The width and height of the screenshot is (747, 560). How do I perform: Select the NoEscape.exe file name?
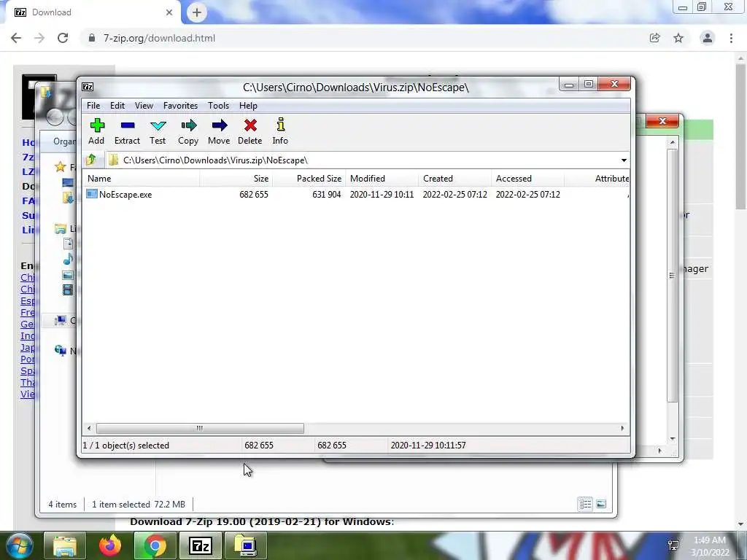(125, 194)
